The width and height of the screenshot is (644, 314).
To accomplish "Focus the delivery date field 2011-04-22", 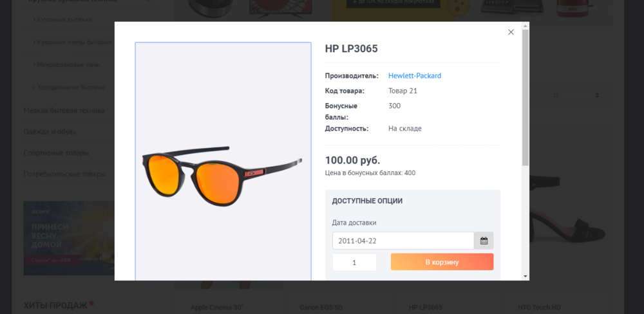I will 403,241.
